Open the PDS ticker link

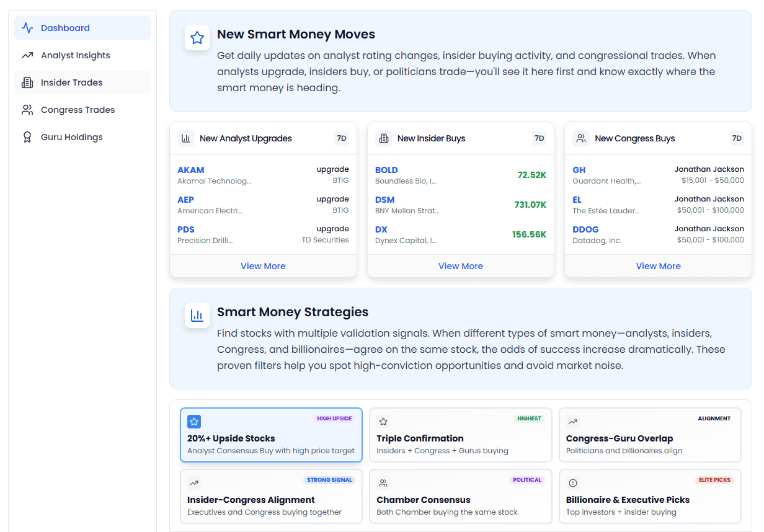tap(186, 229)
